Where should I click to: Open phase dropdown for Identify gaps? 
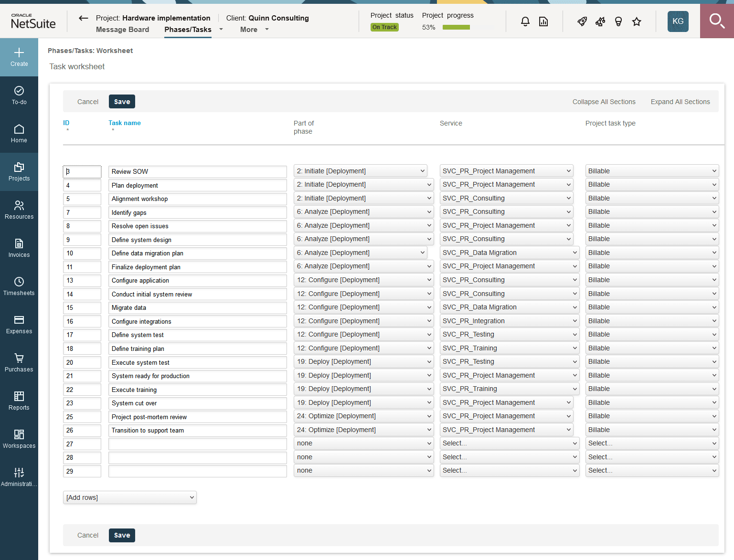tap(364, 211)
